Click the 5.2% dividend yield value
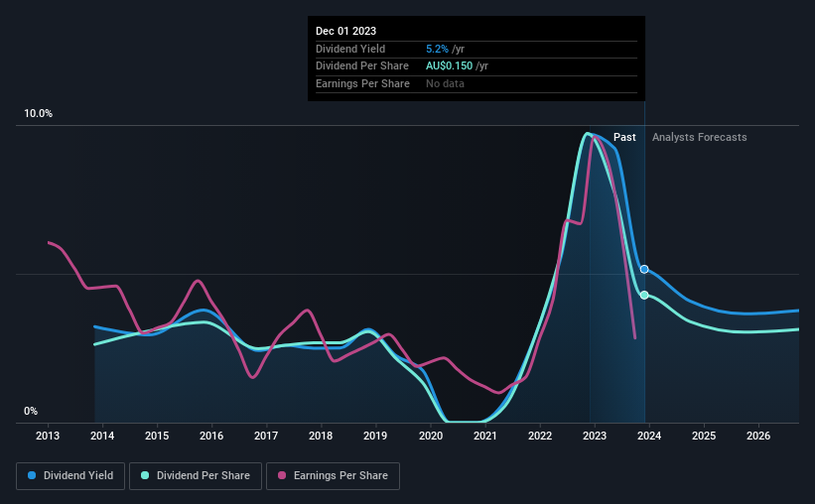The image size is (815, 504). [x=437, y=49]
